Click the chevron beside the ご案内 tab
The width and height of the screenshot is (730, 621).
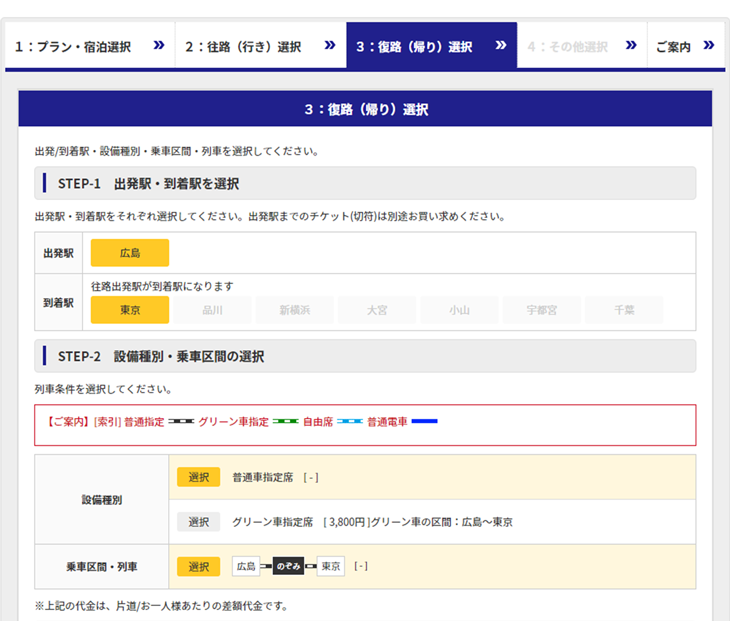click(709, 46)
